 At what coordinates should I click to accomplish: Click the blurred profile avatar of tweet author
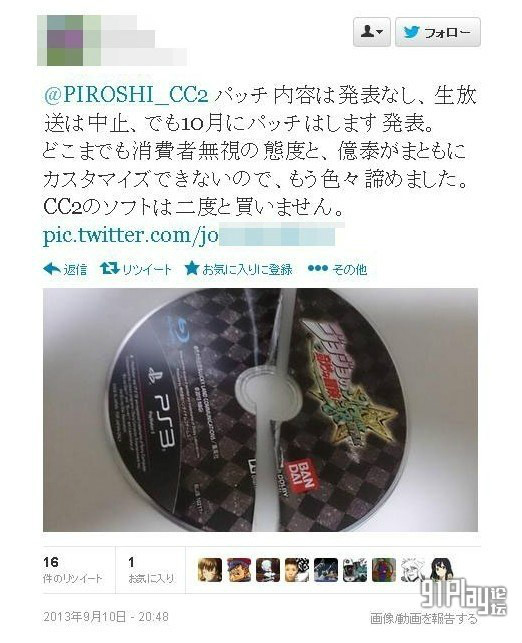68,41
